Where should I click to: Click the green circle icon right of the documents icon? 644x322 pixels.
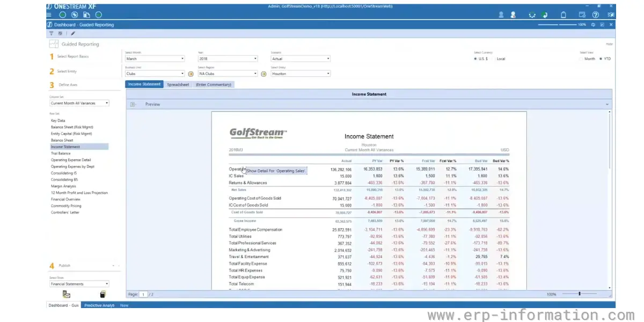[98, 15]
